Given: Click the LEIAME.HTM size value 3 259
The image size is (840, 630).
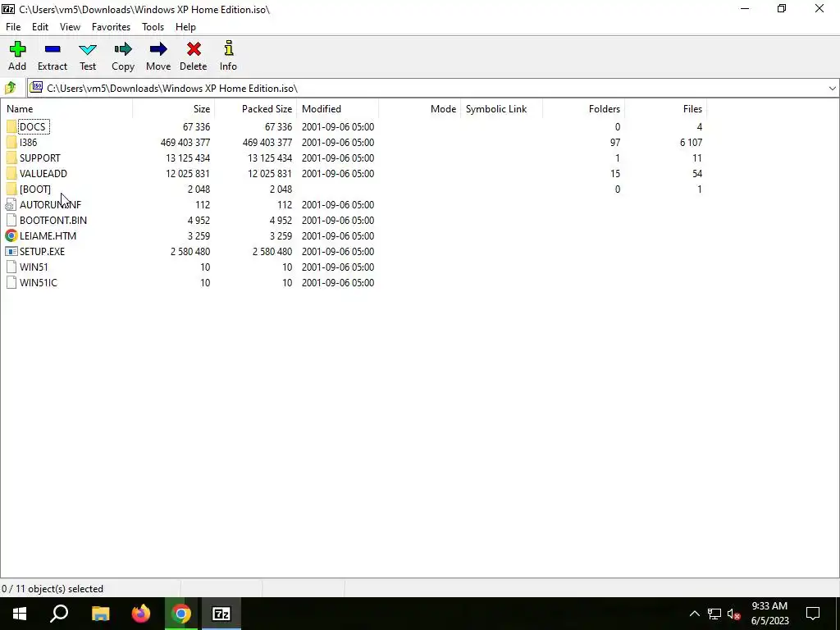Looking at the screenshot, I should 199,235.
